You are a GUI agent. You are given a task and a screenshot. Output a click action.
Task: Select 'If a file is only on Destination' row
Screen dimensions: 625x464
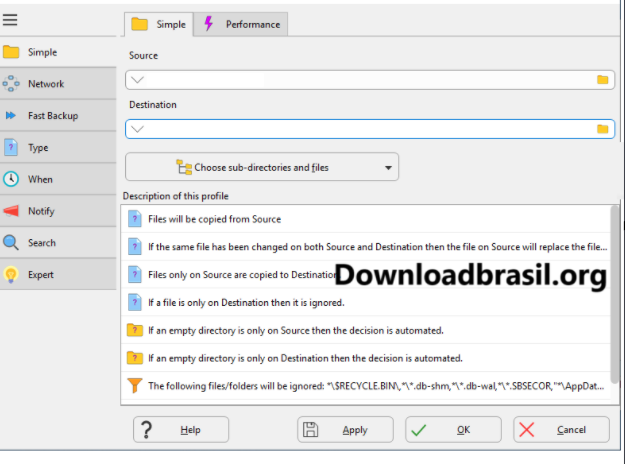(366, 303)
